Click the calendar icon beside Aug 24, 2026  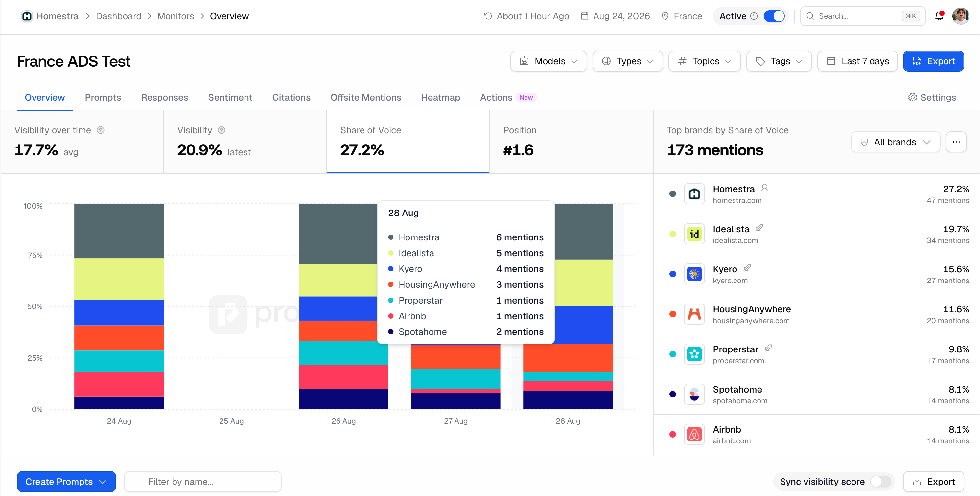point(585,16)
